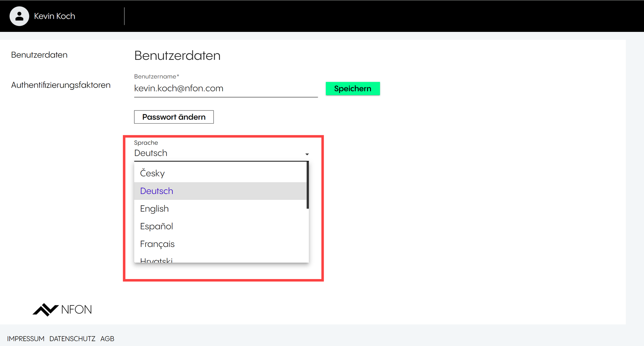Open the DATENSCHUTZ footer link

(72, 339)
